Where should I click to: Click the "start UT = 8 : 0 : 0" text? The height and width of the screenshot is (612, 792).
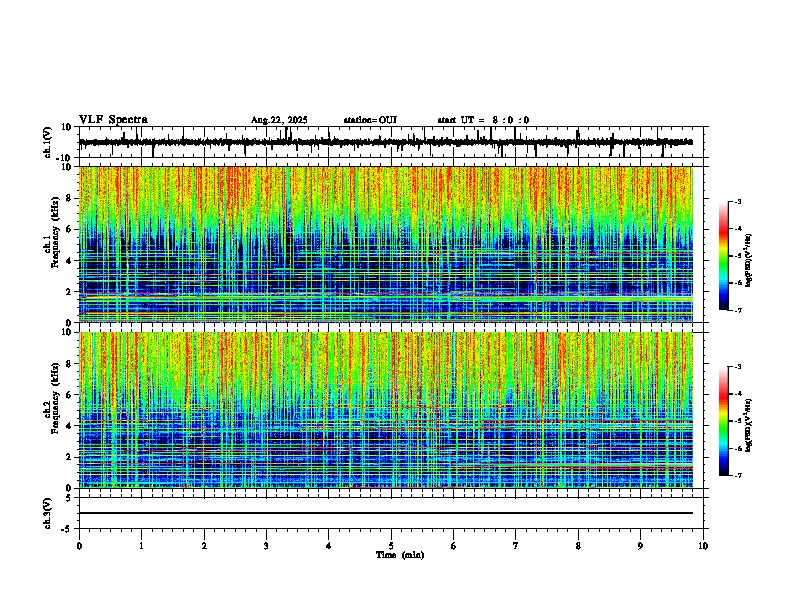483,120
